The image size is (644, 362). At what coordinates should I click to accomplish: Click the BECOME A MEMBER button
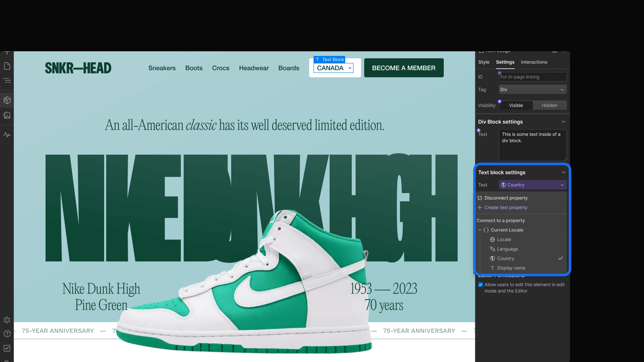pos(404,68)
